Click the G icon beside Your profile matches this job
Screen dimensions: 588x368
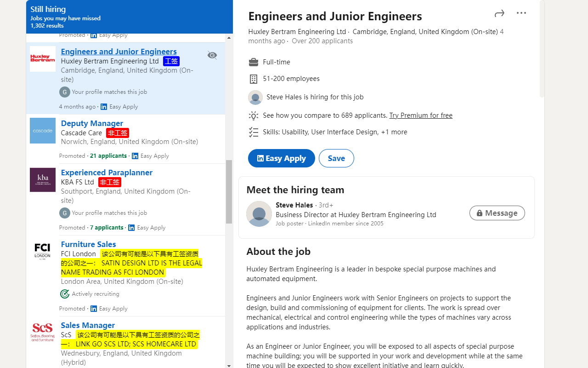(x=64, y=92)
